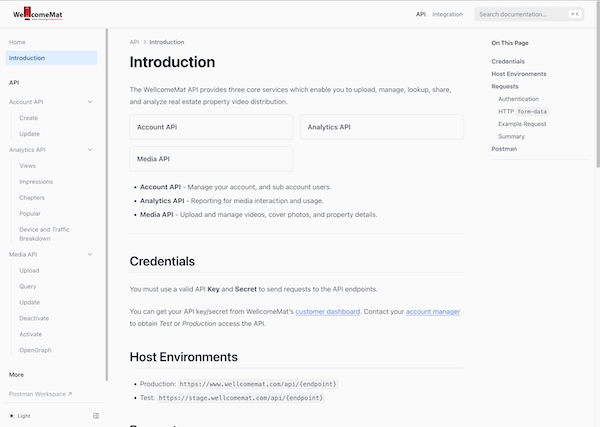
Task: Open the Analytics API card
Action: click(x=381, y=127)
